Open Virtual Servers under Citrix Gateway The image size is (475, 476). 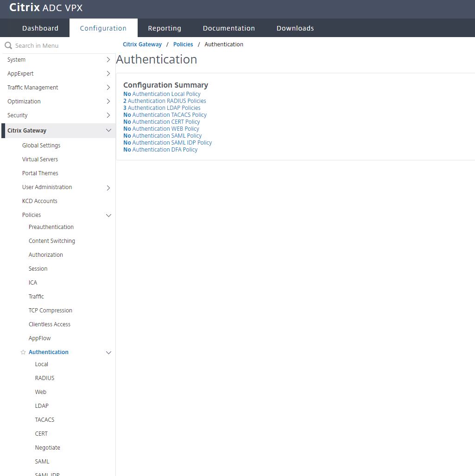tap(40, 159)
